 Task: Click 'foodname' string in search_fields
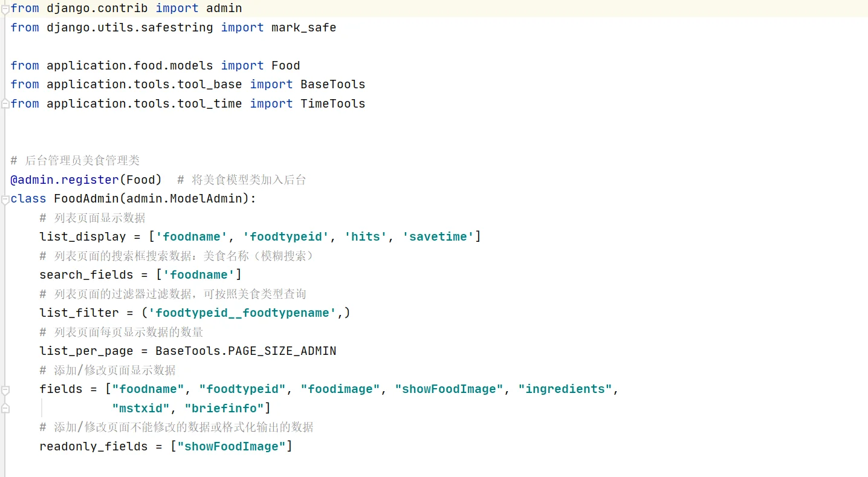199,274
